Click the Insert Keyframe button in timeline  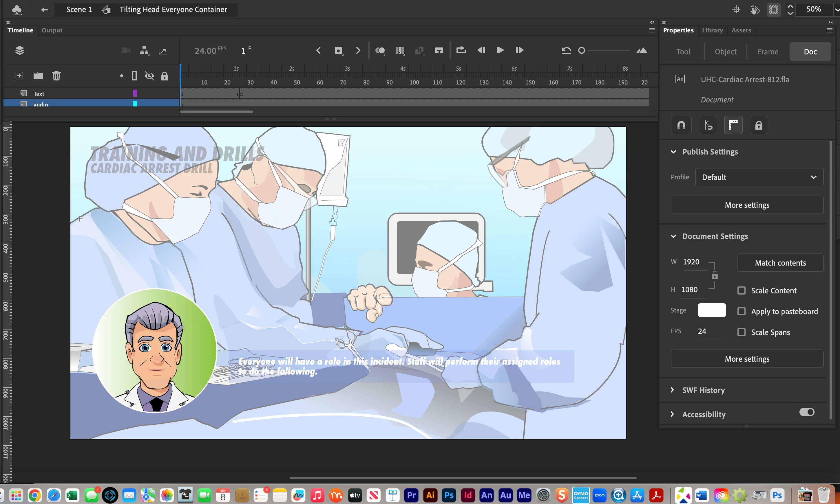click(338, 51)
